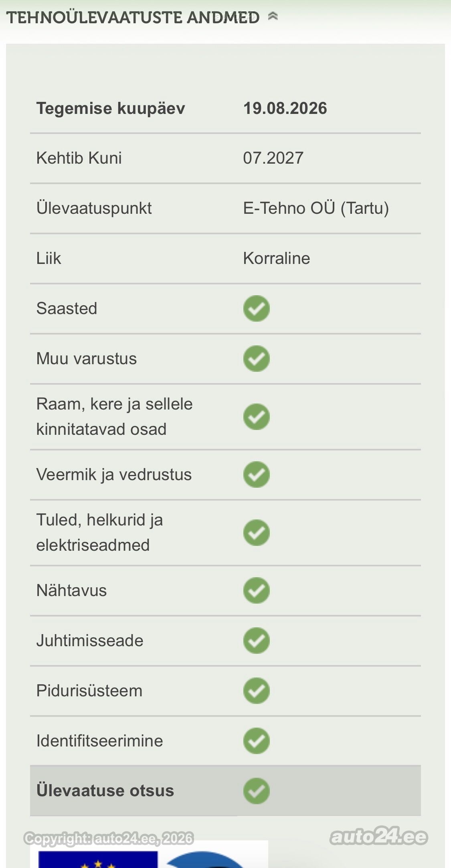Click the Identifitseerimine checkmark icon
This screenshot has height=868, width=451.
257,741
